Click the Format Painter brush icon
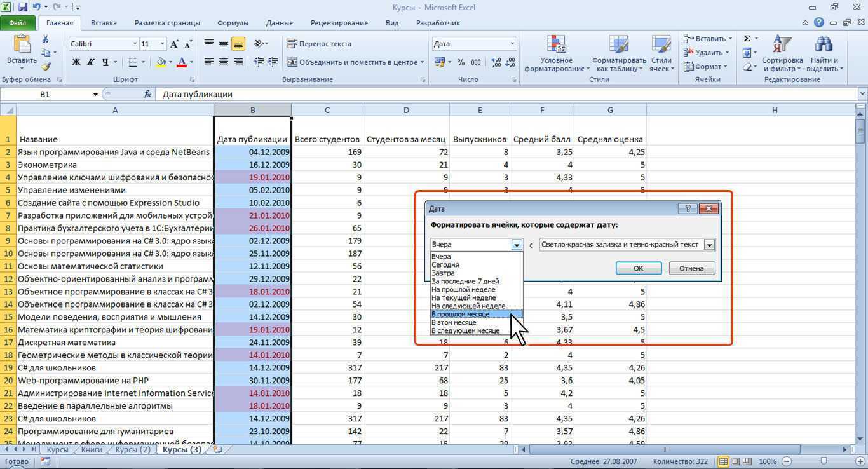 point(46,67)
